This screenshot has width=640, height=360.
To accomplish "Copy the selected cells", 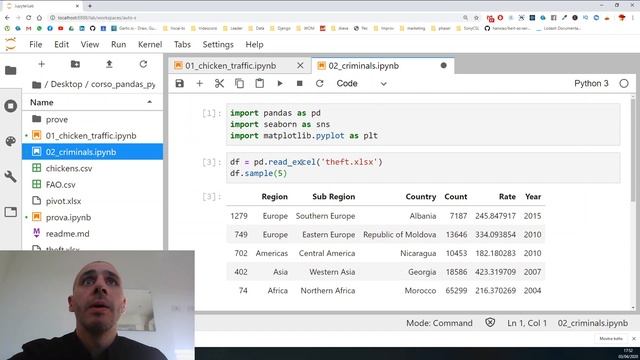I will (x=239, y=83).
